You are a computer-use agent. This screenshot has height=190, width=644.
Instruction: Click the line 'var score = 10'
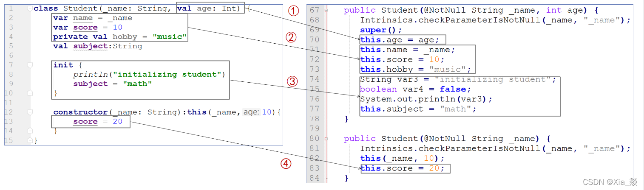pyautogui.click(x=88, y=27)
